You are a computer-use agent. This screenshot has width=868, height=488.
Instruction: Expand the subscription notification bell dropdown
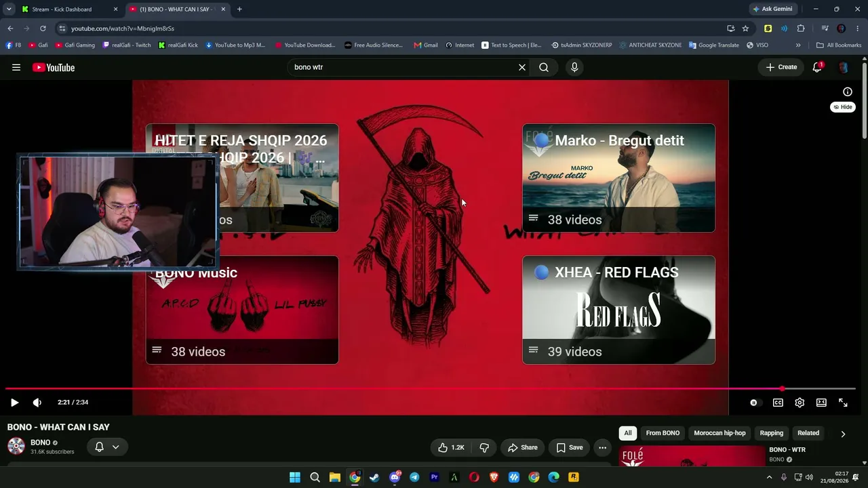pyautogui.click(x=106, y=447)
